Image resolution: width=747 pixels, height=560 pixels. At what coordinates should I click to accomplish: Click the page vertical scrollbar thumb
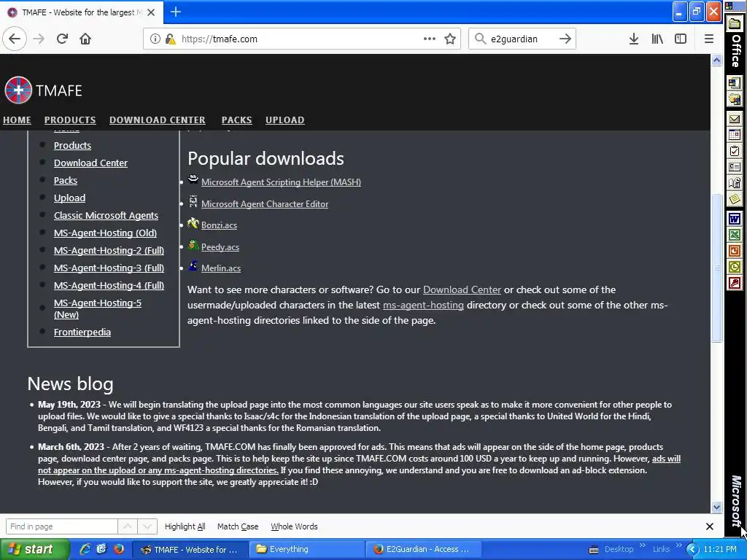[717, 268]
